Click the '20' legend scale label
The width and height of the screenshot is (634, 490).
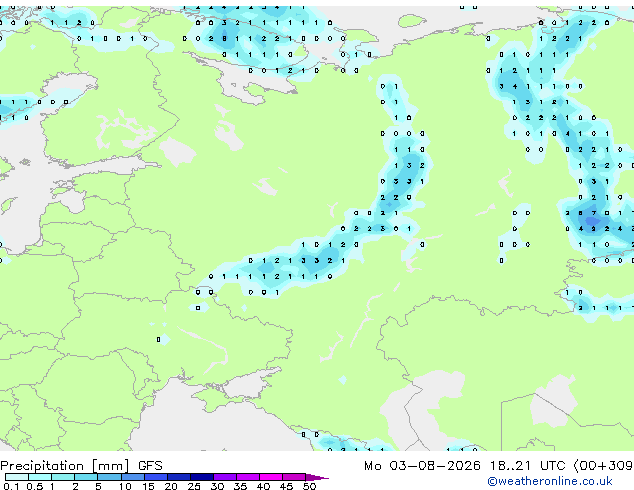pyautogui.click(x=171, y=486)
